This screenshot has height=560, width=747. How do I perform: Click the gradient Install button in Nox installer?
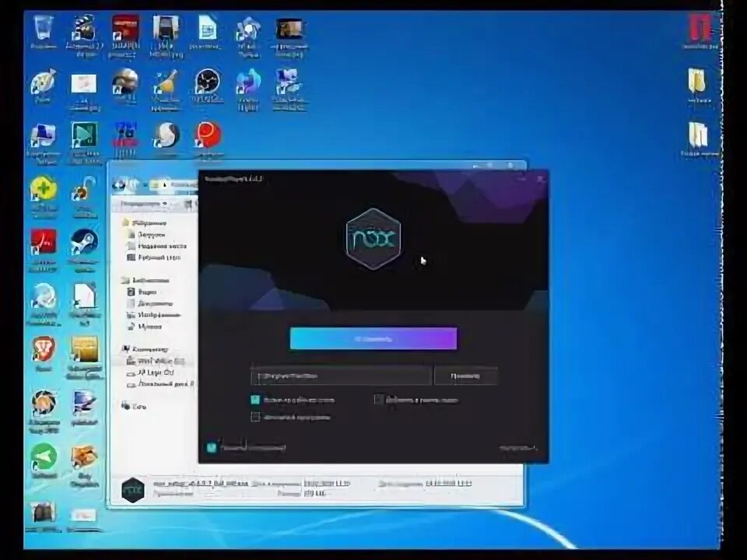coord(373,338)
